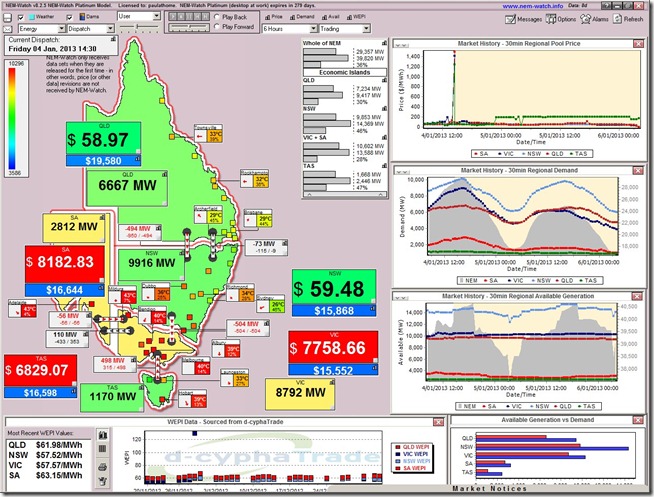Open the Trading interval dropdown
This screenshot has height=497, width=654.
click(345, 29)
